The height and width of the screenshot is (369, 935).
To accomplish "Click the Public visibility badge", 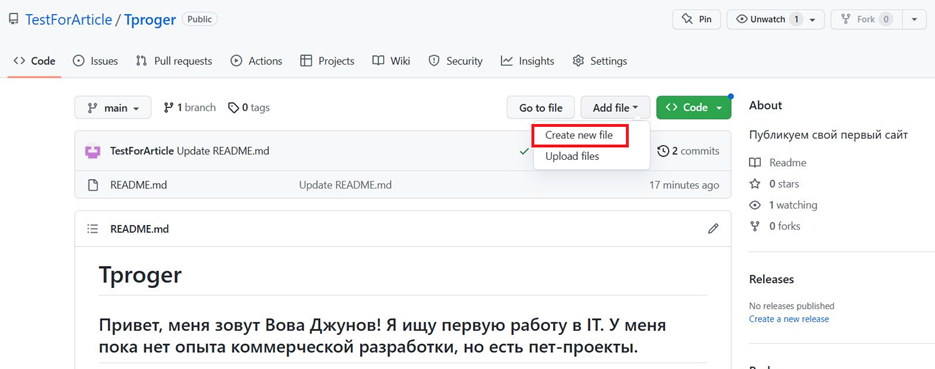I will click(x=200, y=19).
